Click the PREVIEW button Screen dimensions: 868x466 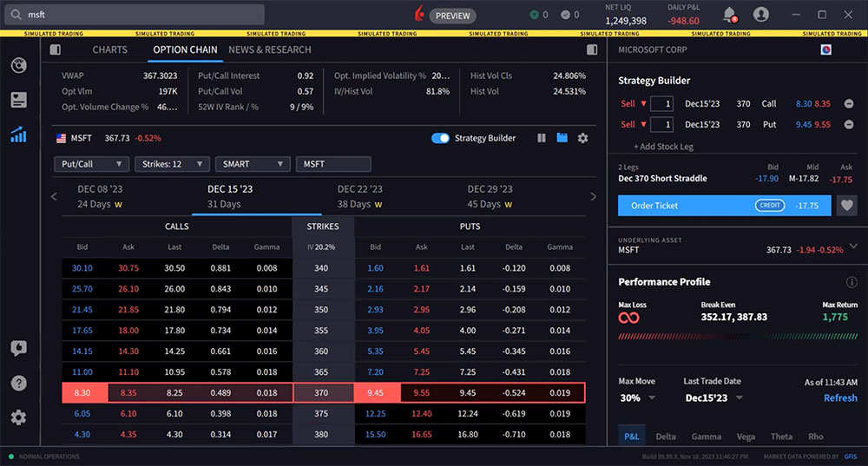(453, 16)
